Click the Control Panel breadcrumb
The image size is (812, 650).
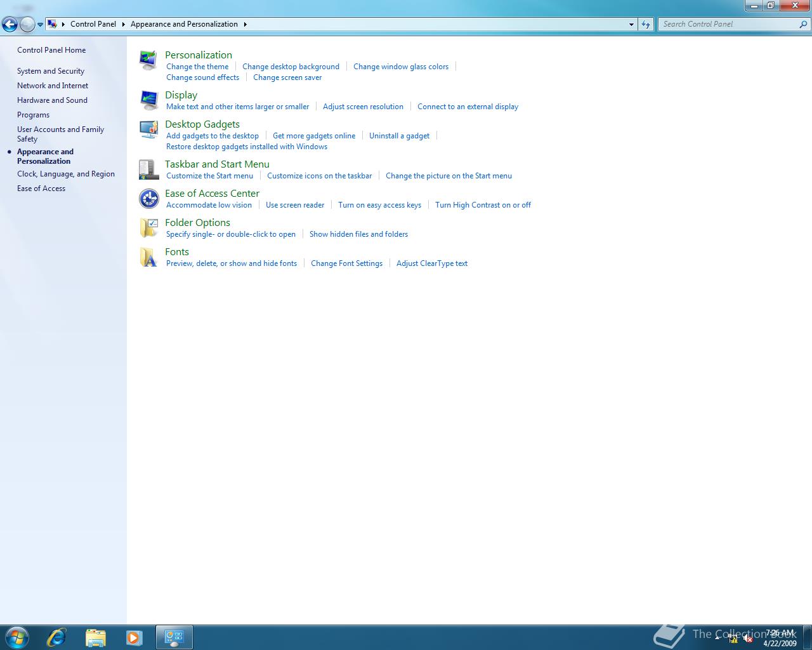pyautogui.click(x=93, y=24)
